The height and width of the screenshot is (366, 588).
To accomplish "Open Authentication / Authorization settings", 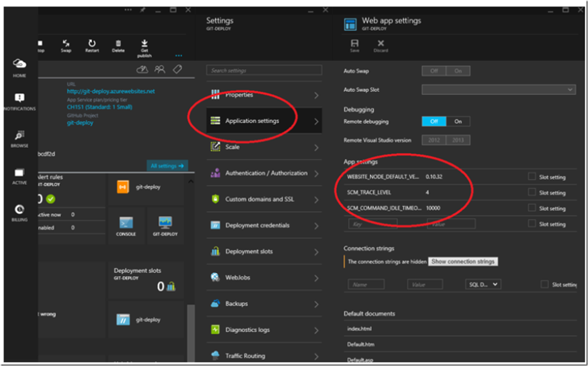I will click(x=264, y=173).
